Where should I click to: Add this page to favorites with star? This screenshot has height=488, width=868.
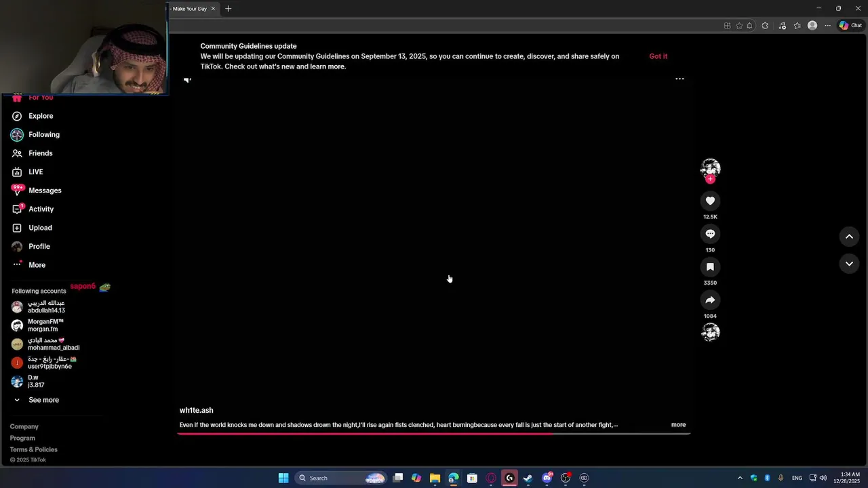(739, 26)
